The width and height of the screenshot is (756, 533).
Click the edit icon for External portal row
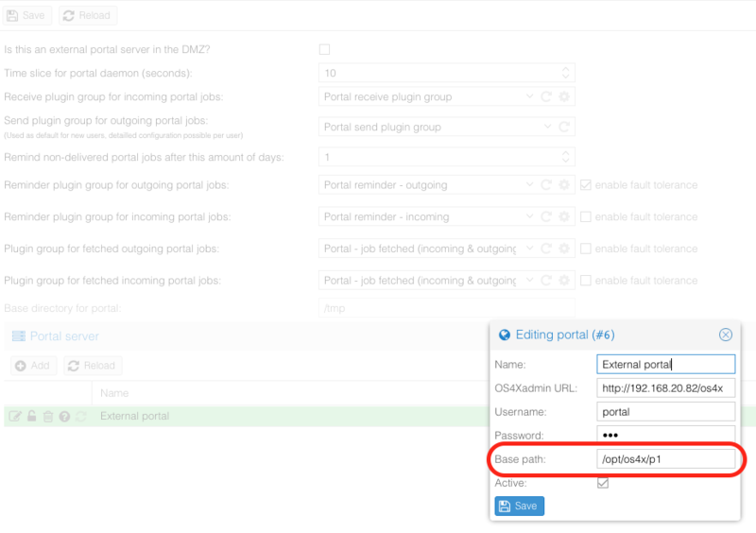(x=15, y=416)
